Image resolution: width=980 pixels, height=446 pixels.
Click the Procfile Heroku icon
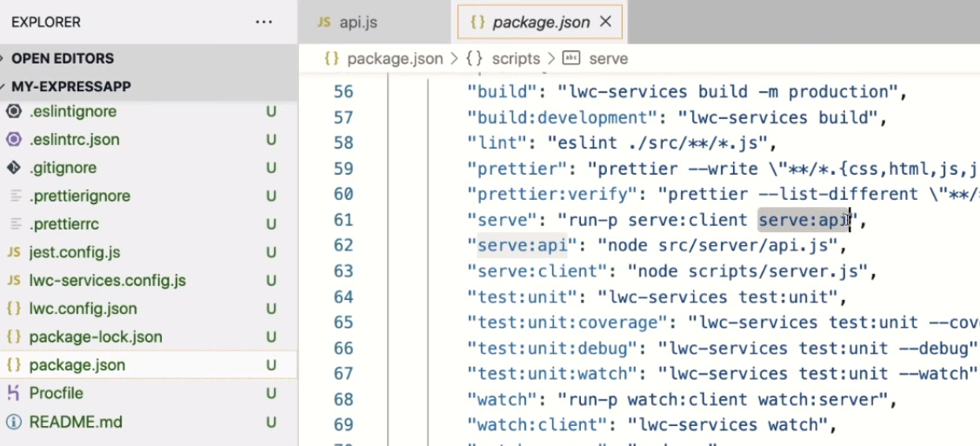14,393
